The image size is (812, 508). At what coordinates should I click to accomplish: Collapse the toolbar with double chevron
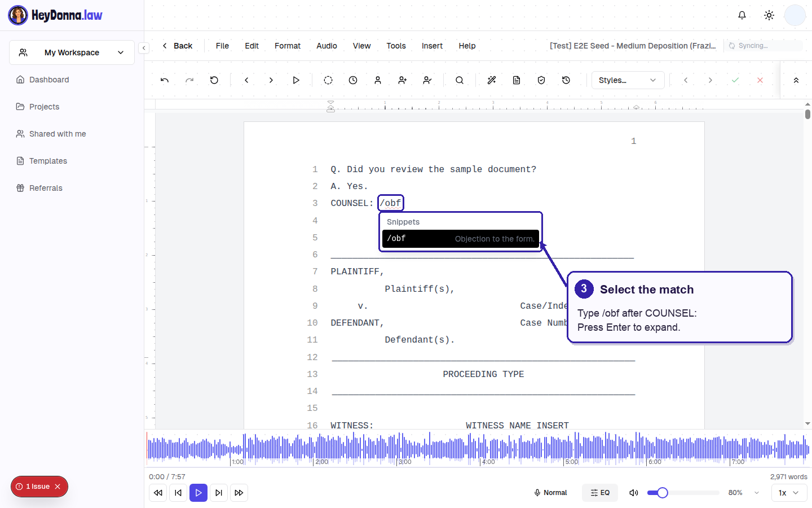796,80
